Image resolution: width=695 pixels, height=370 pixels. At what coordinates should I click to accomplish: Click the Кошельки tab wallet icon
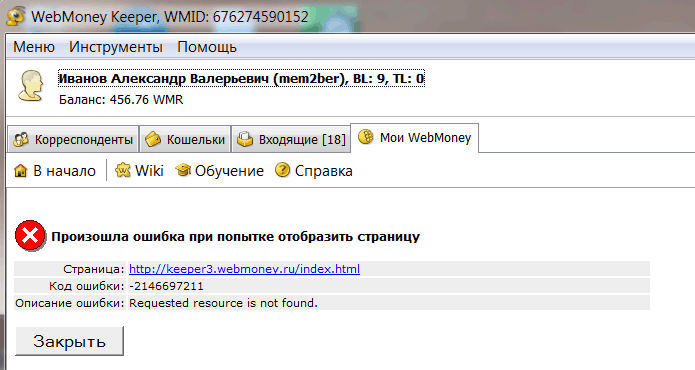point(153,139)
